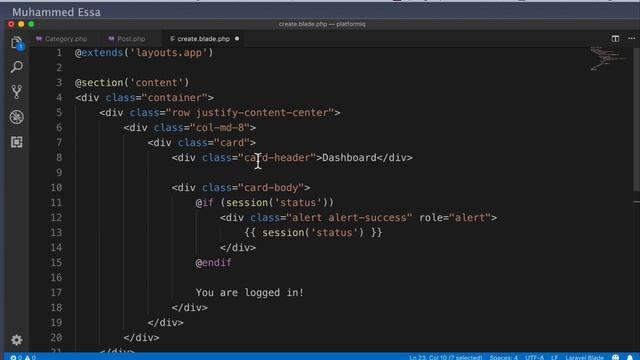Click the feedback smiley in the status bar
The width and height of the screenshot is (640, 360).
click(x=616, y=357)
